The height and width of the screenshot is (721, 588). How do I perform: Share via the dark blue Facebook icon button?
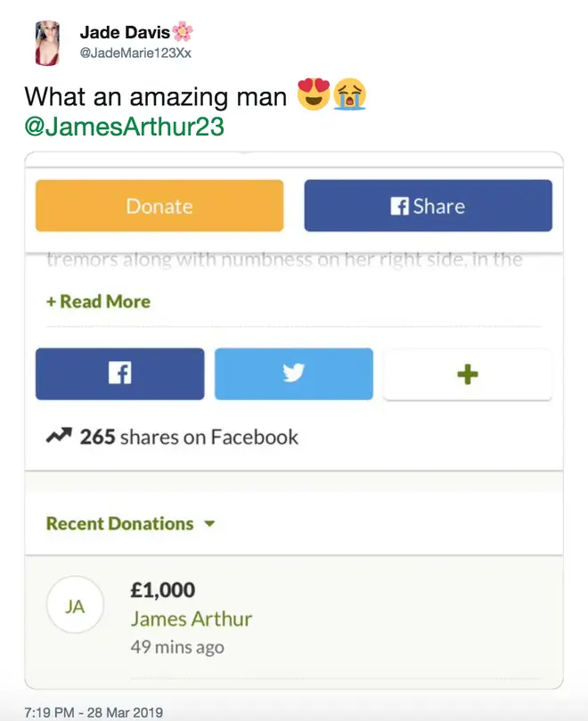tap(120, 373)
